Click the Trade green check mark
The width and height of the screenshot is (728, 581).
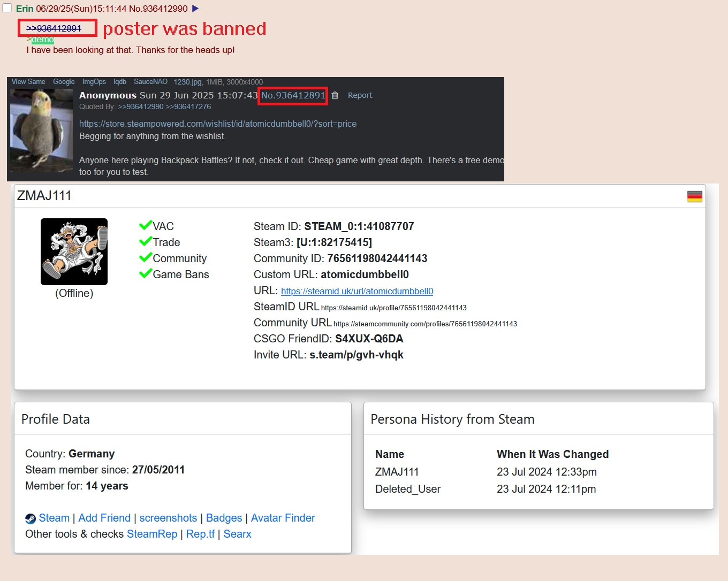pos(146,242)
